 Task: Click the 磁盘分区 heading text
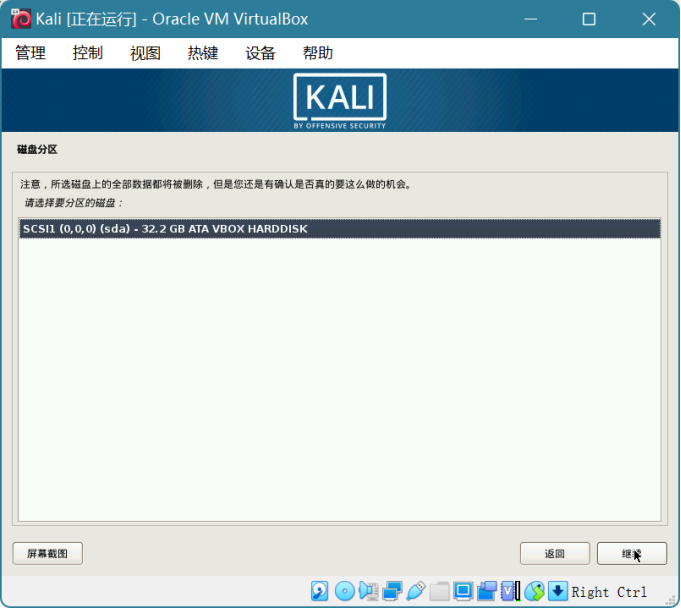[37, 149]
